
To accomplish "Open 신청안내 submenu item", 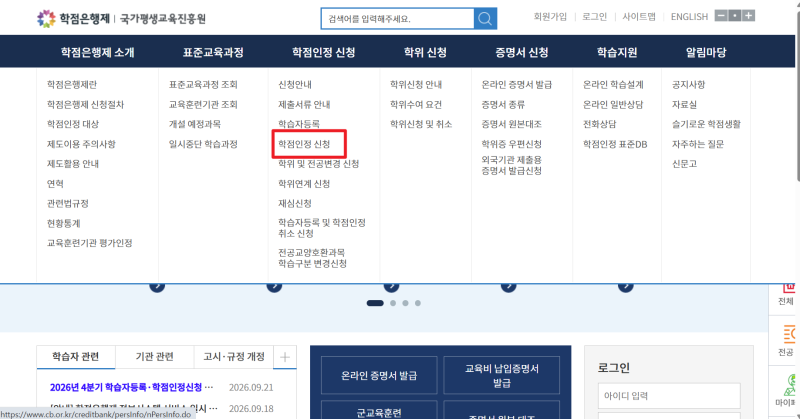I will tap(295, 84).
